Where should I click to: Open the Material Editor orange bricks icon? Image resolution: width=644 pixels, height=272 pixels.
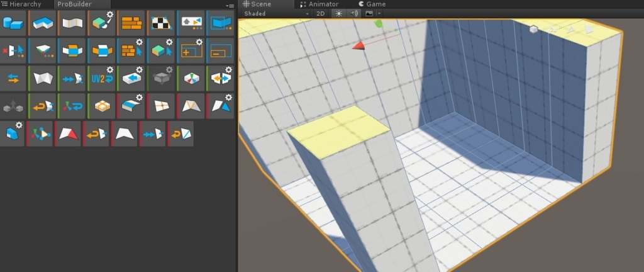[132, 23]
